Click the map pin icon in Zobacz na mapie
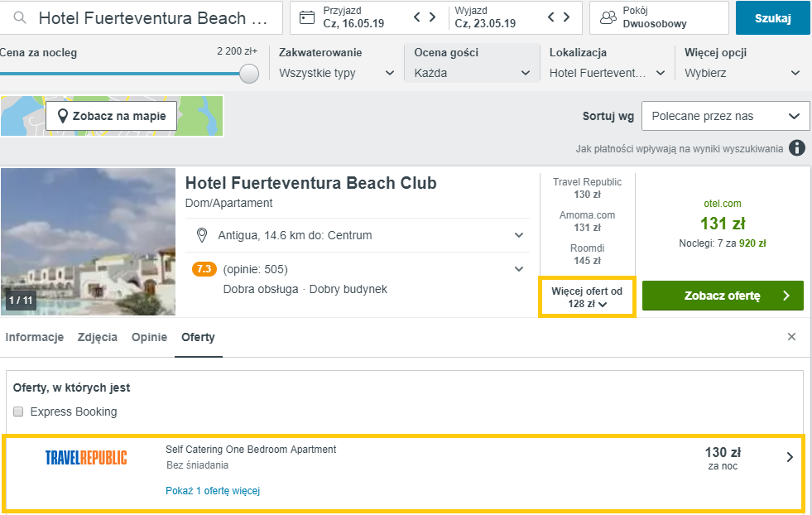812x515 pixels. click(x=63, y=116)
